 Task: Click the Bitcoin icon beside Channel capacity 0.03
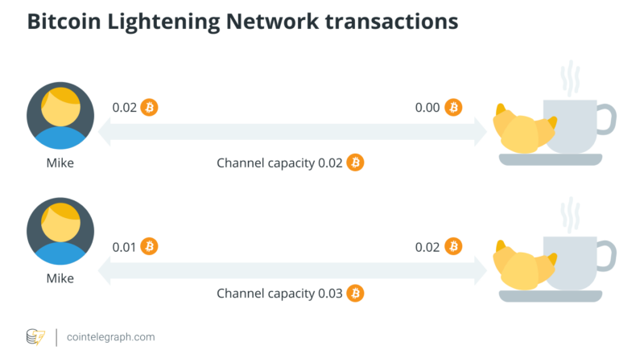[x=355, y=293]
